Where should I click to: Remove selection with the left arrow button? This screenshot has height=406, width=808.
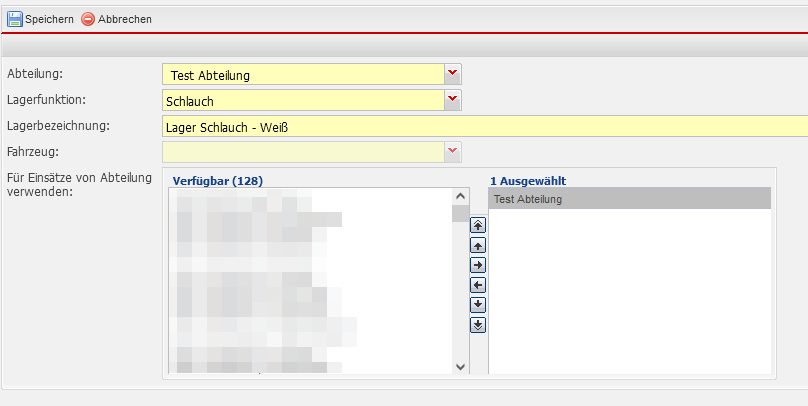[478, 284]
